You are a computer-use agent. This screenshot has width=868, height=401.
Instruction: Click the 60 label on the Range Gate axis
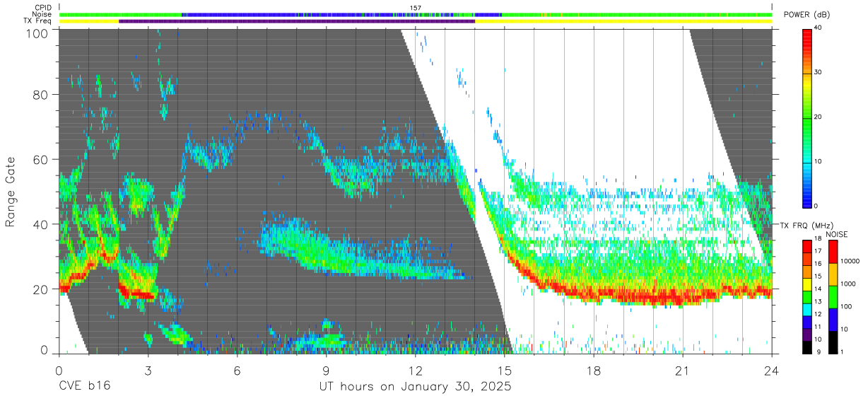41,160
